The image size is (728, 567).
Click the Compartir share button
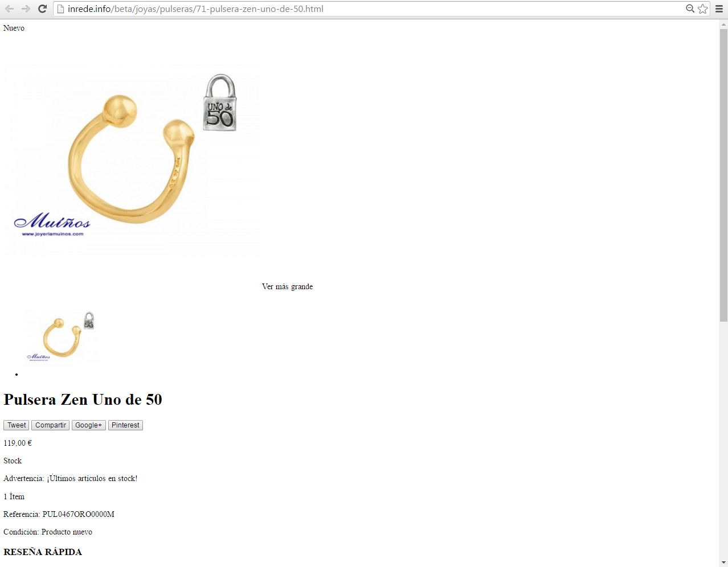(51, 425)
